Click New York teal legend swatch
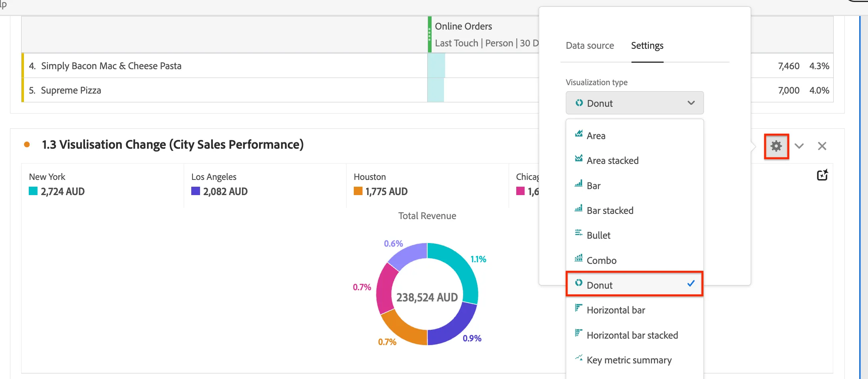The width and height of the screenshot is (868, 379). [x=33, y=191]
